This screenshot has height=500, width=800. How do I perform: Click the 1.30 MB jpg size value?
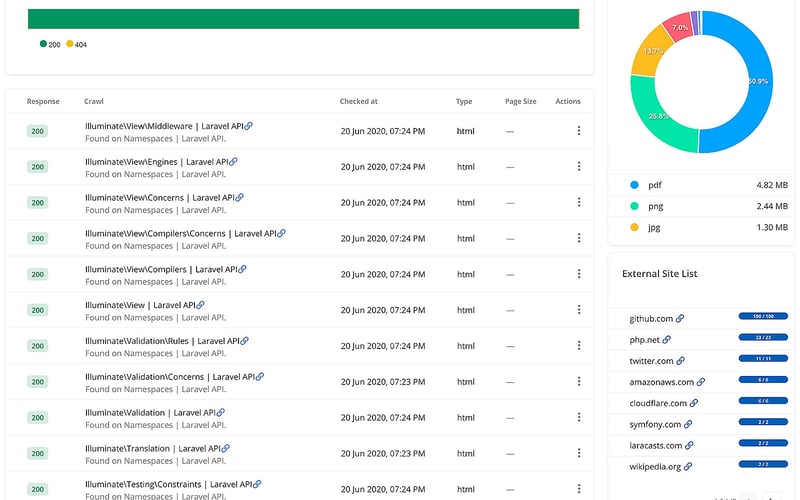click(x=772, y=227)
